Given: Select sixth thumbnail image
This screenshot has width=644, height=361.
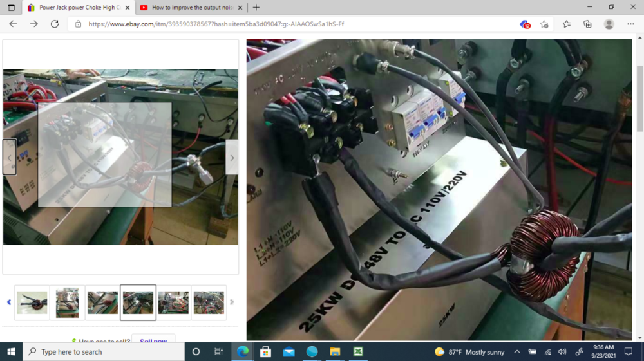Looking at the screenshot, I should coord(209,302).
